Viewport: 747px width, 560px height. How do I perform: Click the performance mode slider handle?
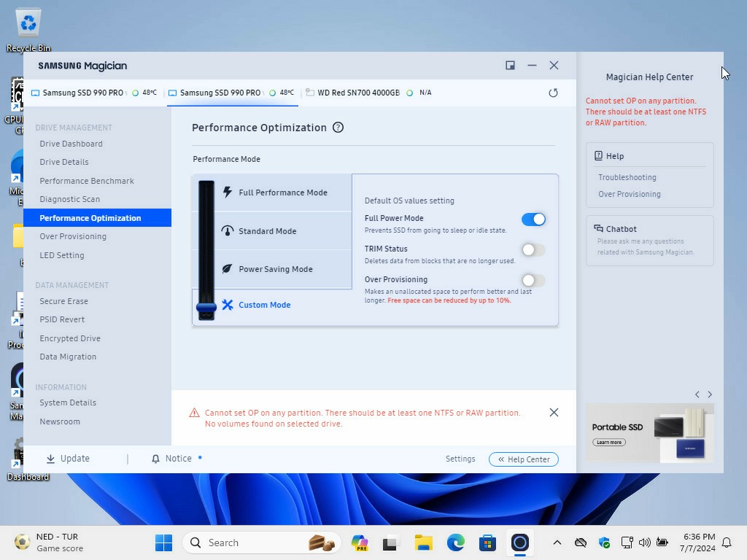point(206,308)
